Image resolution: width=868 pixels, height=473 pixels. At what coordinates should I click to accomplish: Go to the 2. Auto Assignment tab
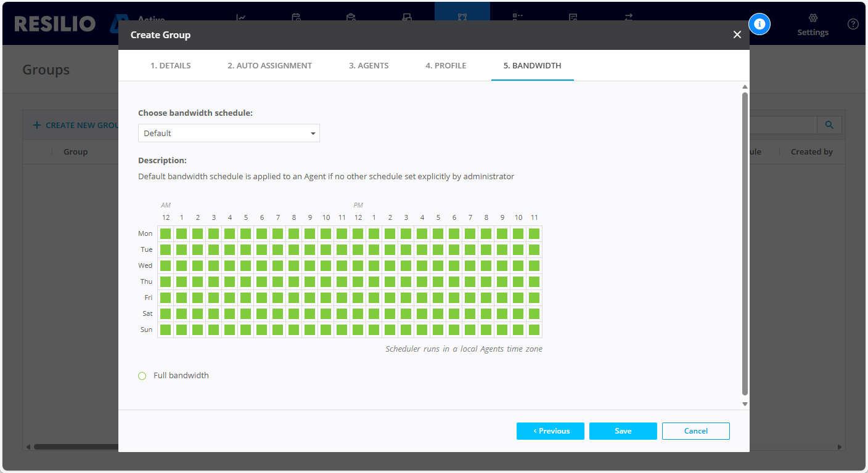pyautogui.click(x=269, y=65)
